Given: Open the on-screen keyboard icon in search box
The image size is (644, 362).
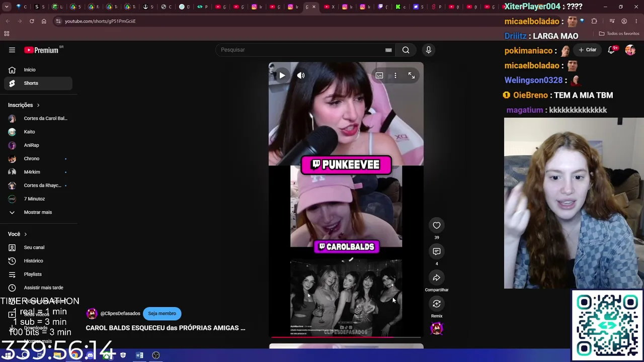Looking at the screenshot, I should point(388,50).
